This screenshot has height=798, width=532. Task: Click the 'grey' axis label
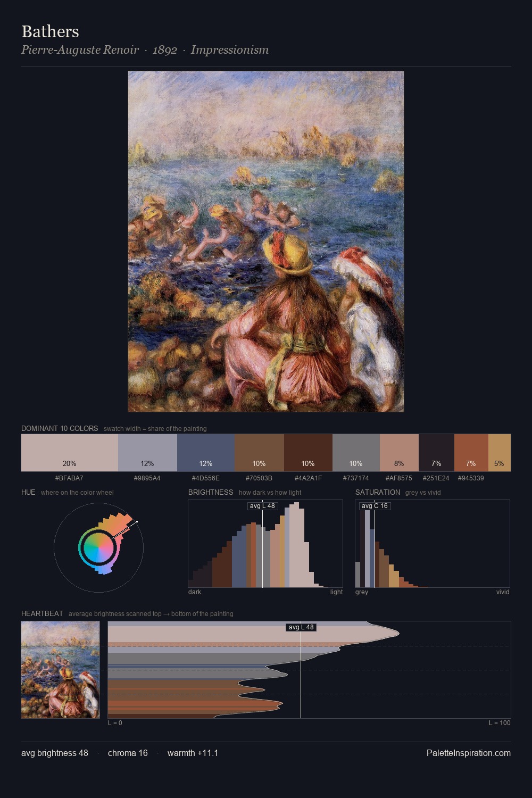click(x=362, y=592)
